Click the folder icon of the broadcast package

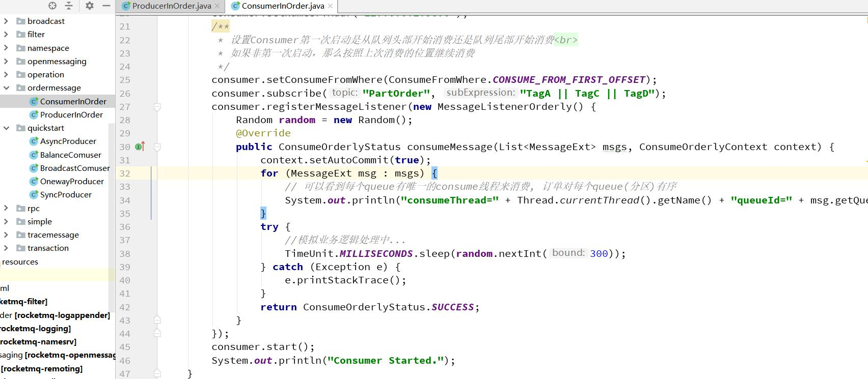click(21, 21)
